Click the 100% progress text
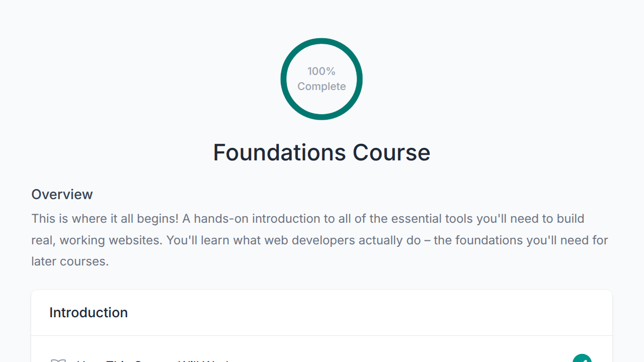This screenshot has width=644, height=362. click(x=321, y=71)
